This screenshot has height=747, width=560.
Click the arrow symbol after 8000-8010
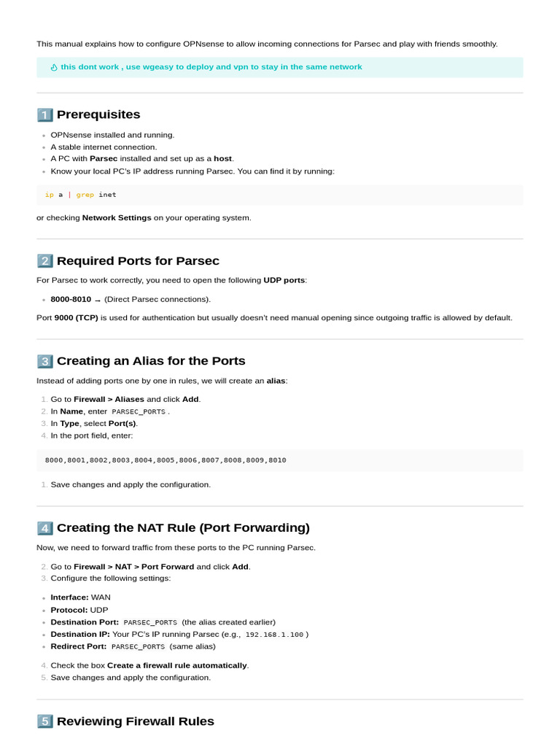coord(98,300)
